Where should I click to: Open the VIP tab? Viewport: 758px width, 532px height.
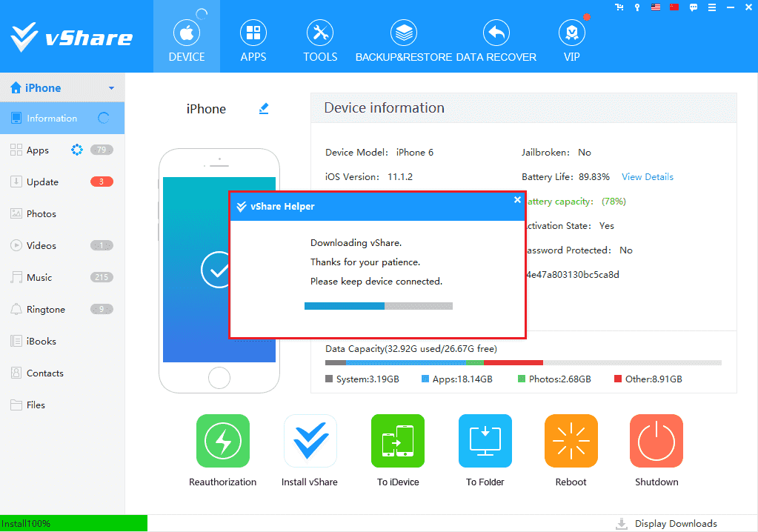pyautogui.click(x=571, y=41)
